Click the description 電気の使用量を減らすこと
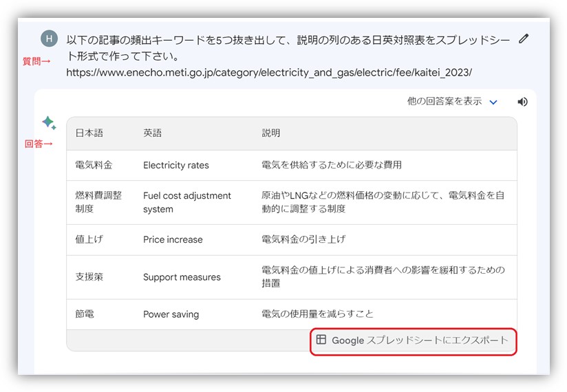 (317, 314)
